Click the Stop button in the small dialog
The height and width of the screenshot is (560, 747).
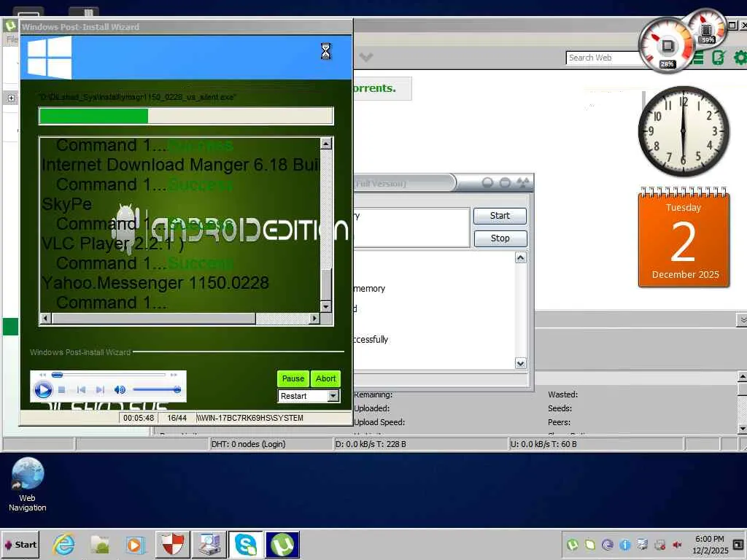click(500, 238)
